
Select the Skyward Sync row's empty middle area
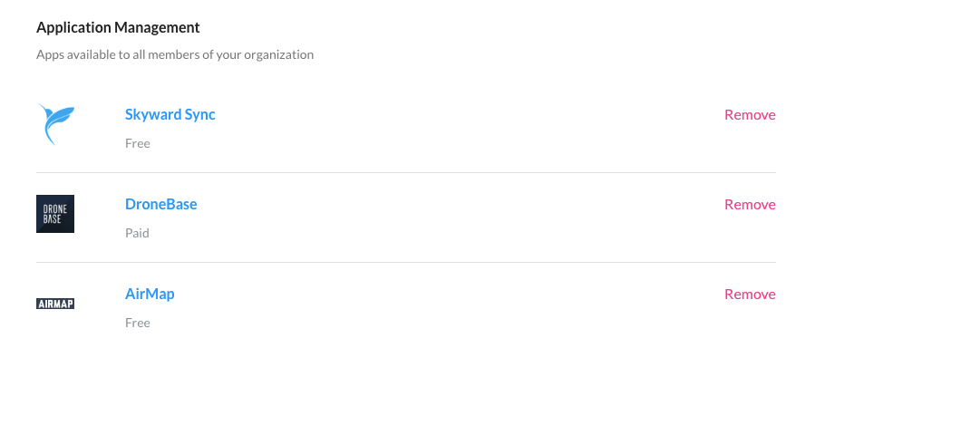tap(453, 127)
